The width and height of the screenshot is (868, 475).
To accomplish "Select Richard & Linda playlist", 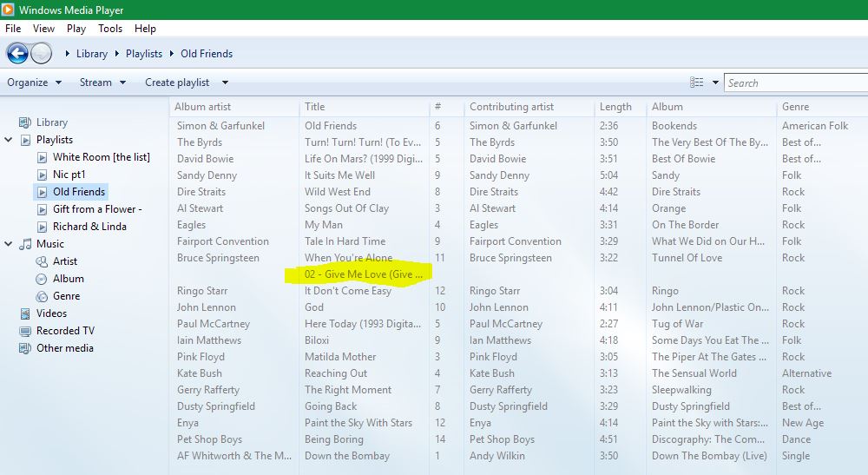I will [x=89, y=227].
